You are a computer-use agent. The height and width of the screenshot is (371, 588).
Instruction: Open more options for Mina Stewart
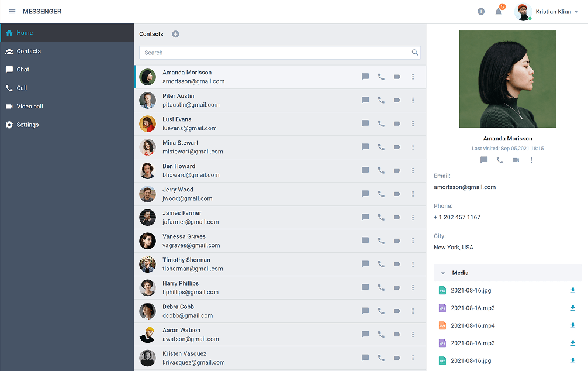tap(413, 147)
